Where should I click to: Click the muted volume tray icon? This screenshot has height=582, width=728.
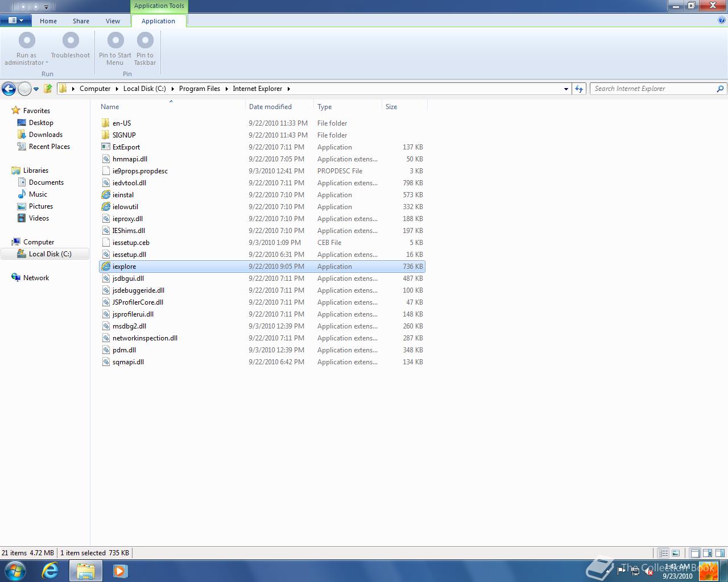click(649, 571)
